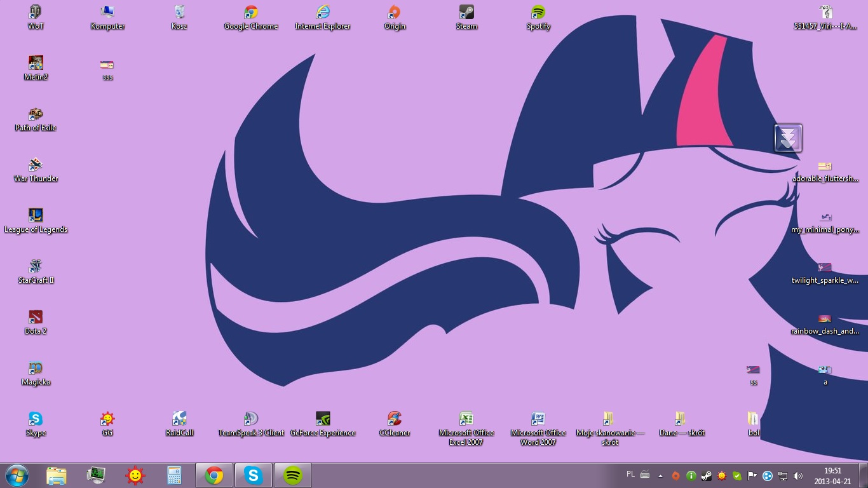Image resolution: width=868 pixels, height=488 pixels.
Task: Click the Origin icon in system tray
Action: 675,475
